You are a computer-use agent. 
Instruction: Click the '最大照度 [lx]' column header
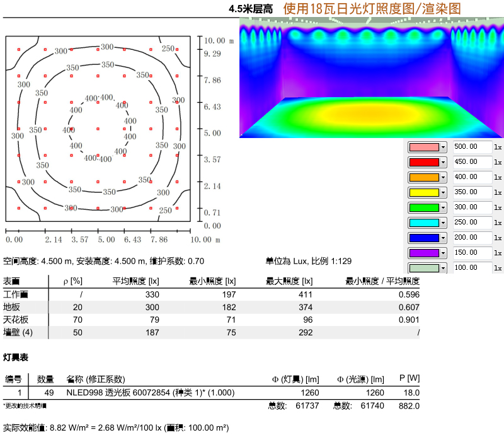click(289, 281)
